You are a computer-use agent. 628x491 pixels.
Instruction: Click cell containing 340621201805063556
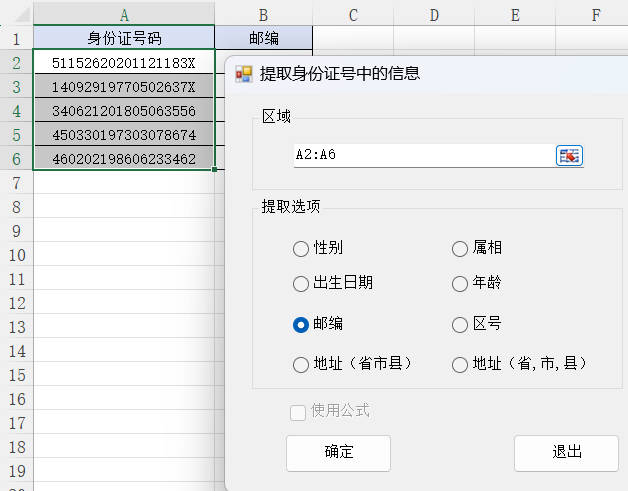pos(124,110)
